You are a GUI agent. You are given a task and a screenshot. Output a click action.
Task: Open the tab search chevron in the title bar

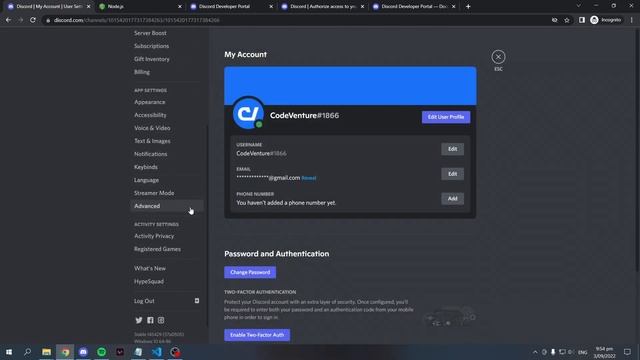coord(578,6)
